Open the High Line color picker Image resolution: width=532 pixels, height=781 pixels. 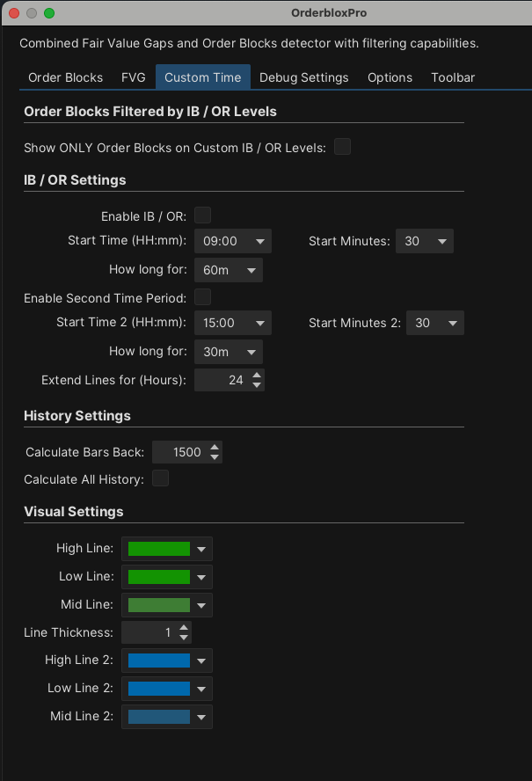coord(167,549)
